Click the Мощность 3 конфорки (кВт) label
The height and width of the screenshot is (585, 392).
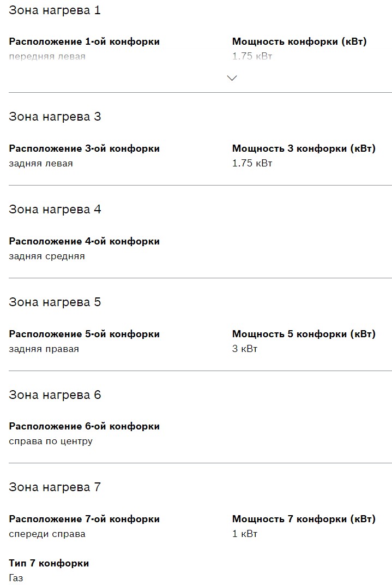[304, 148]
